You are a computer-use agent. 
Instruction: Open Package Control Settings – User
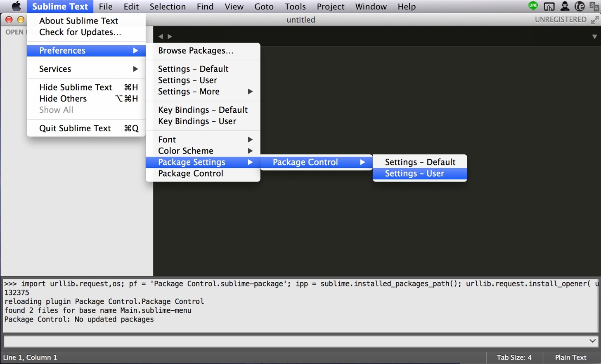tap(420, 174)
